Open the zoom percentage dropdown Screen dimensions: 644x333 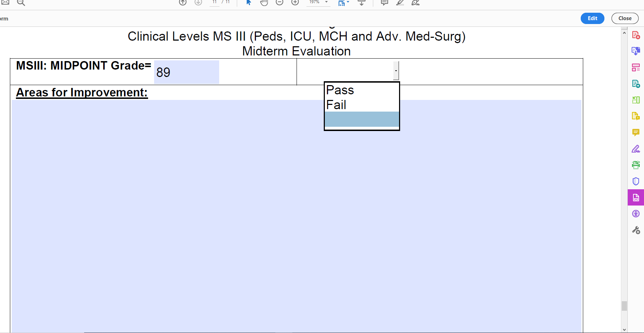pyautogui.click(x=326, y=3)
